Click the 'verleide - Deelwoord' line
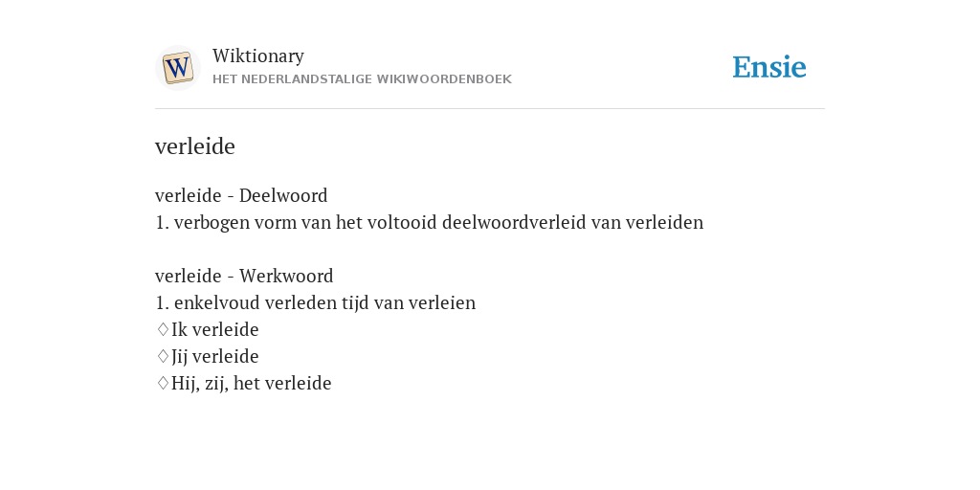This screenshot has height=490, width=980. 241,195
